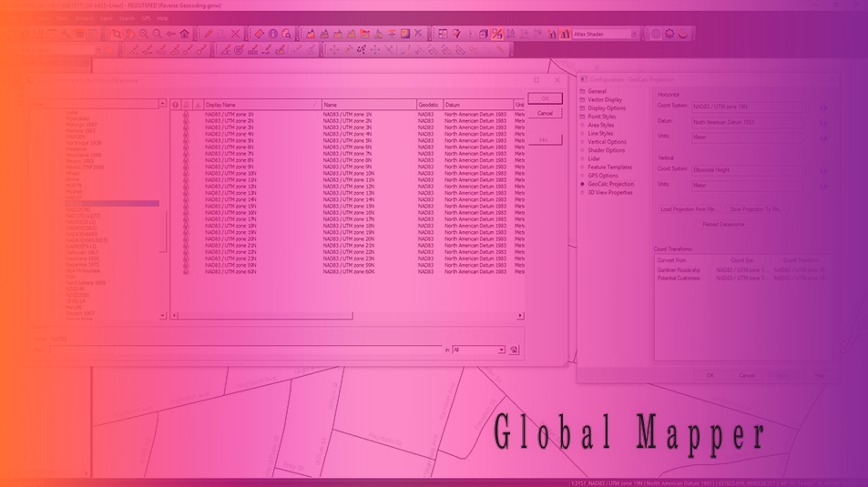868x487 pixels.
Task: Click the Zoom Out magnifier icon
Action: click(x=158, y=34)
